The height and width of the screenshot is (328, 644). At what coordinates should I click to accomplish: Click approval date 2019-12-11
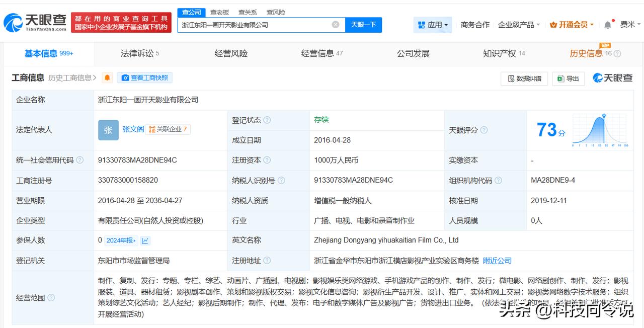pyautogui.click(x=549, y=200)
